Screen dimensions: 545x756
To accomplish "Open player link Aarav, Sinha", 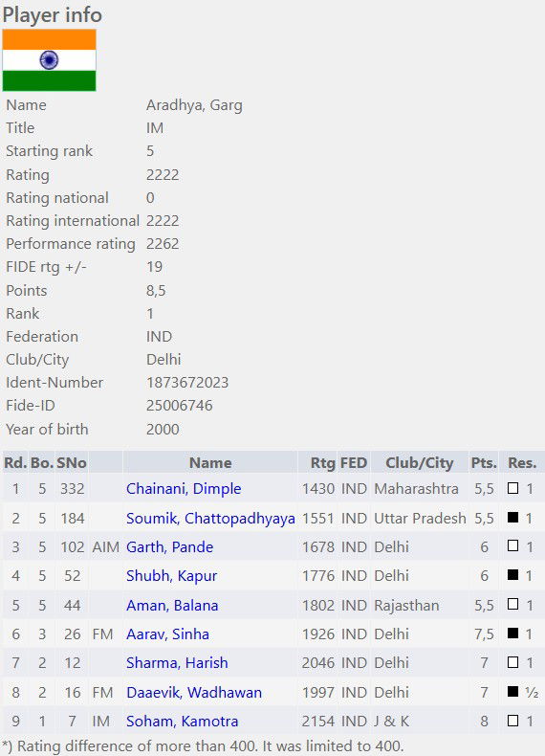I will pyautogui.click(x=167, y=634).
